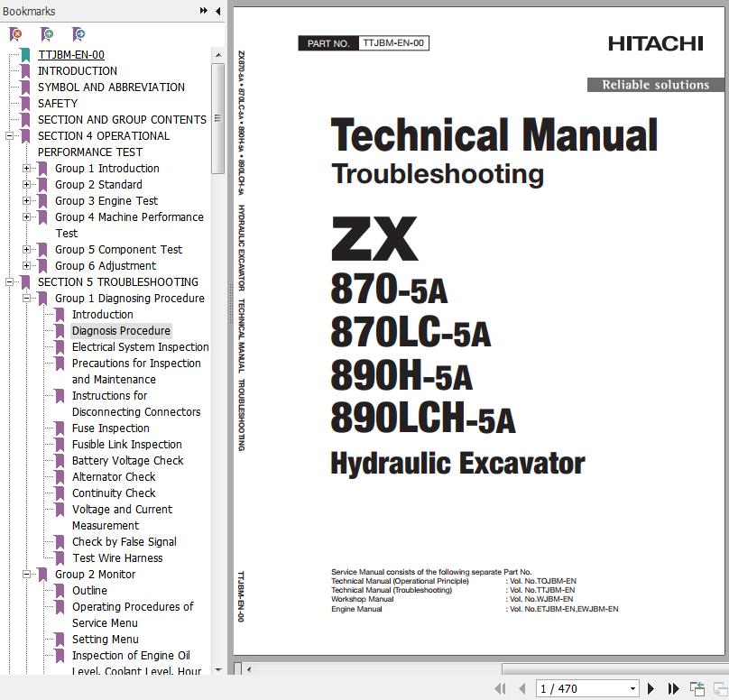
Task: Expand Group 2 Standard
Action: (x=26, y=185)
